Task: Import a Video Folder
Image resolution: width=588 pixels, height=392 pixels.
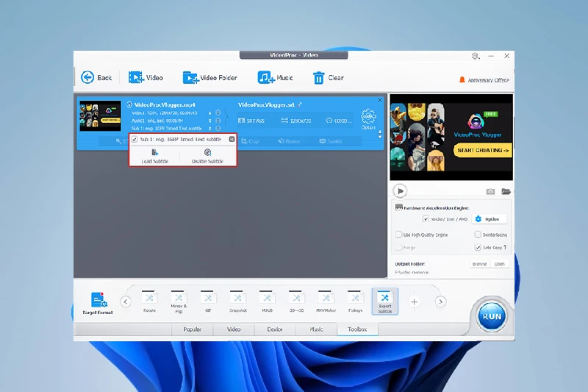Action: [x=209, y=78]
